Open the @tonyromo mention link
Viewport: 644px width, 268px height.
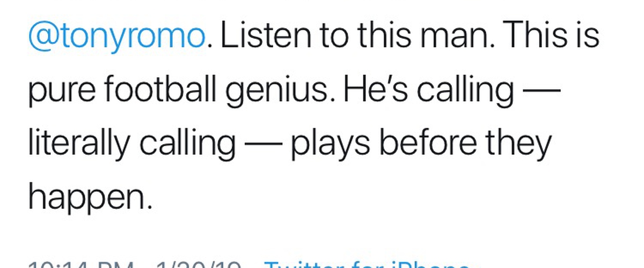[117, 38]
